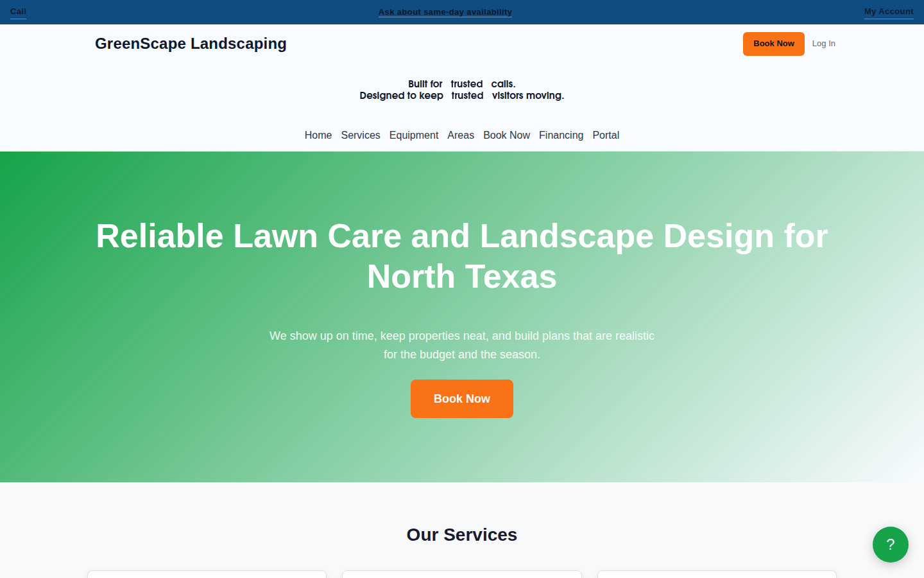Open My Account from top bar
The height and width of the screenshot is (578, 924).
[889, 11]
